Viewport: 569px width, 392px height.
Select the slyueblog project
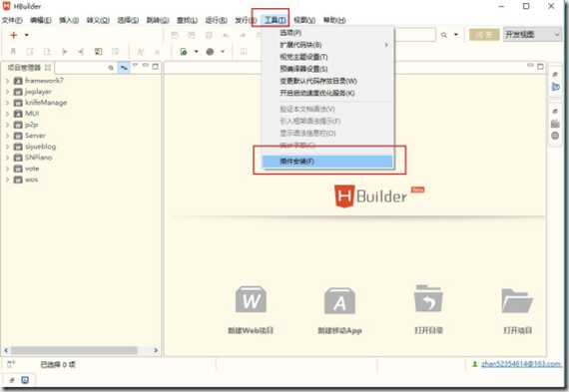click(x=35, y=147)
